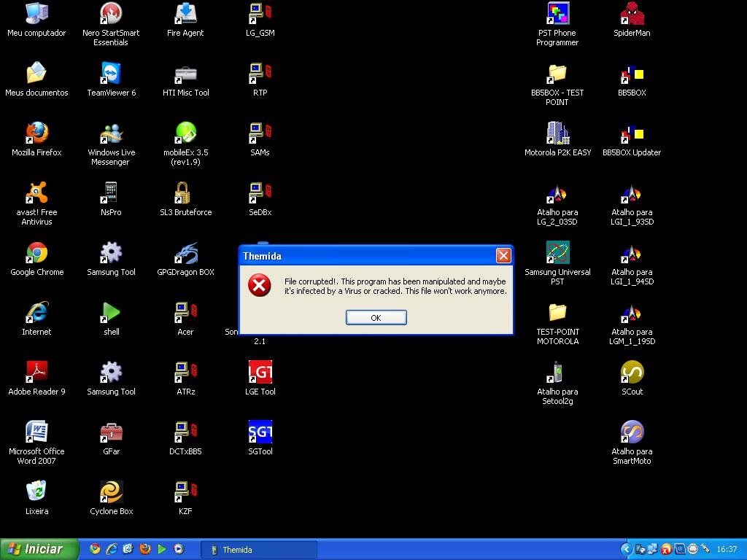Launch Firefox from the quick launch bar
The width and height of the screenshot is (747, 560).
click(x=145, y=549)
